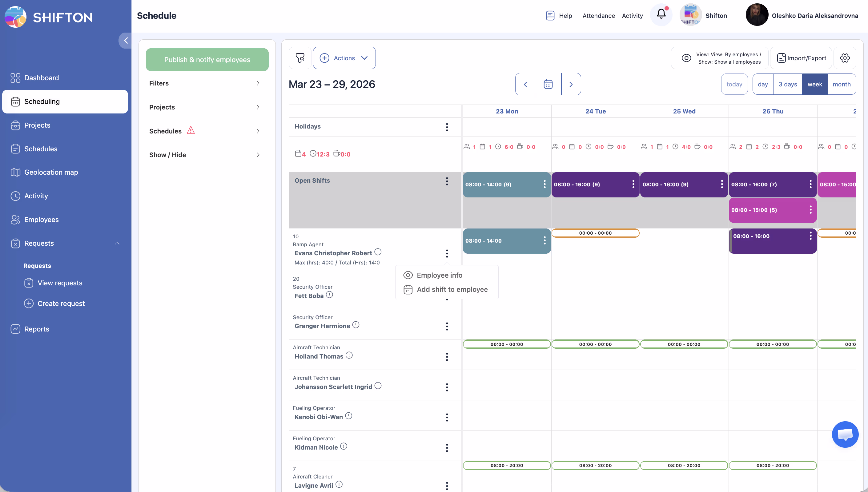Open the Import/Export button

point(801,58)
